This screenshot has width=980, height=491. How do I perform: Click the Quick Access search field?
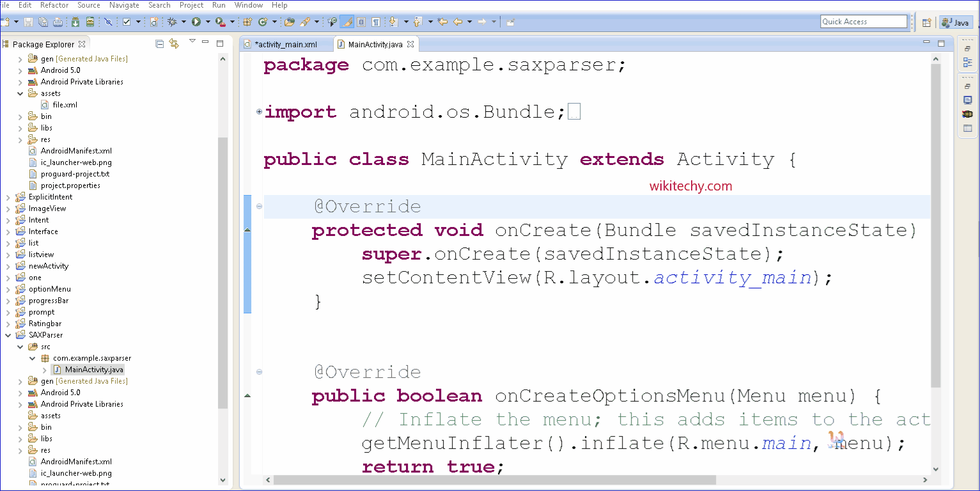(x=863, y=22)
